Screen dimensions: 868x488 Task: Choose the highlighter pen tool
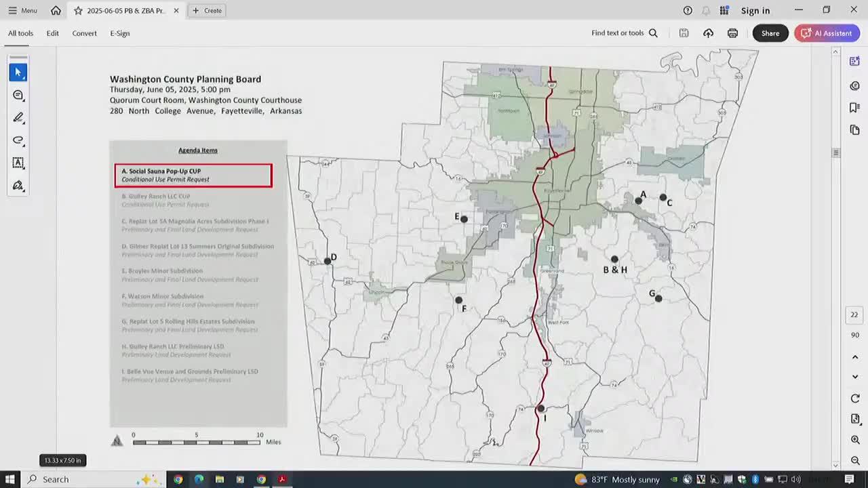pos(18,117)
